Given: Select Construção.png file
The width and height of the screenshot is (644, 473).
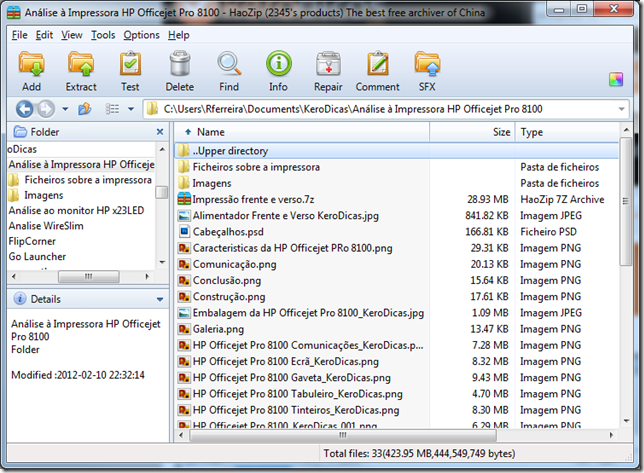Looking at the screenshot, I should coord(397,297).
